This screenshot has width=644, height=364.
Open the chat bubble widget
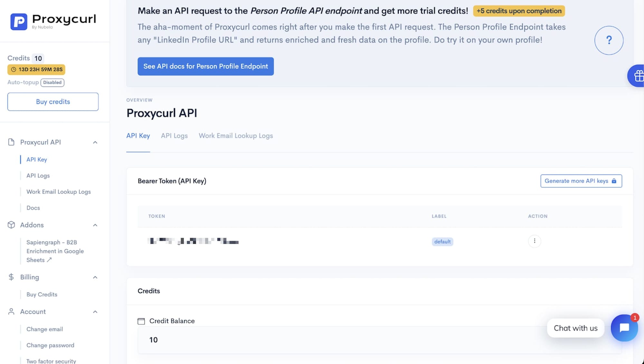[x=624, y=328]
